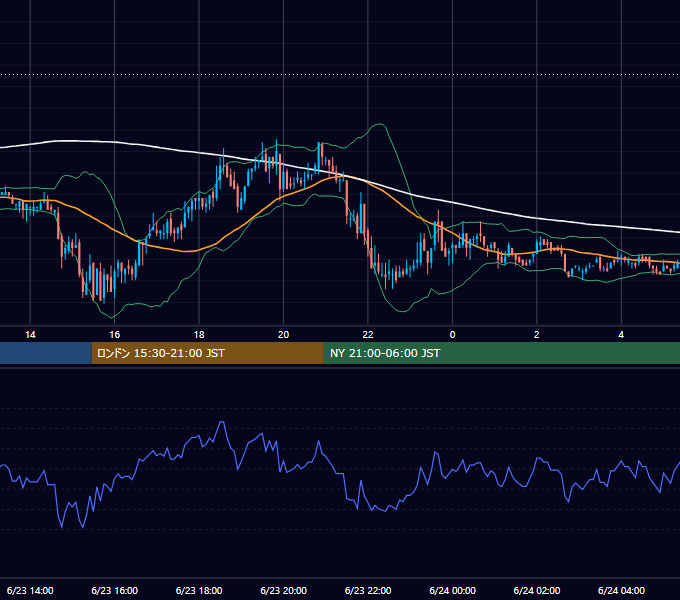
Task: Click the 20 hour axis label
Action: pos(283,335)
